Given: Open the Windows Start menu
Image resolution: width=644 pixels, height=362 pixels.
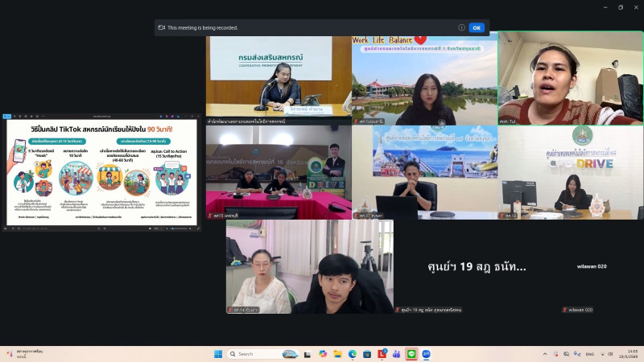Looking at the screenshot, I should pyautogui.click(x=218, y=354).
